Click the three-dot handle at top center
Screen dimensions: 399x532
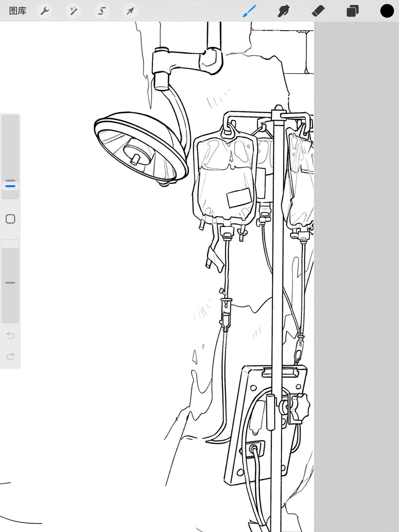tap(199, 5)
